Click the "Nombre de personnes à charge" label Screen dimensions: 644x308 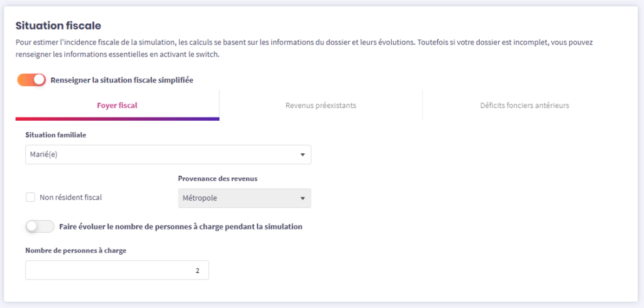point(76,250)
